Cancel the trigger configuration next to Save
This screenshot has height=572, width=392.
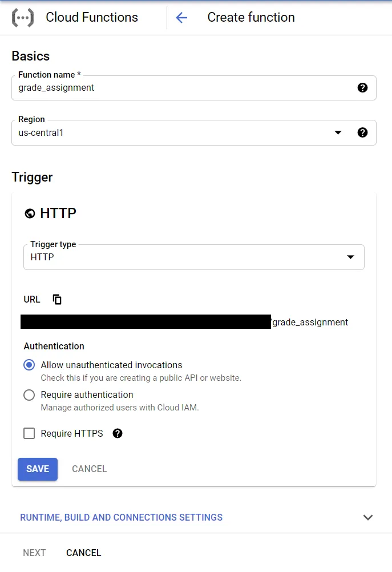point(89,469)
